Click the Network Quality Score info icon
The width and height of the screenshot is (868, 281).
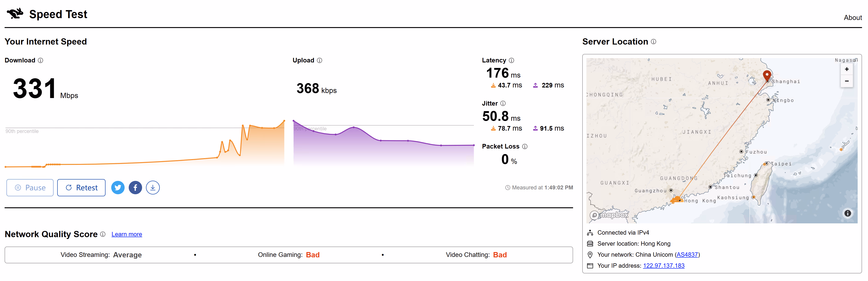coord(103,234)
